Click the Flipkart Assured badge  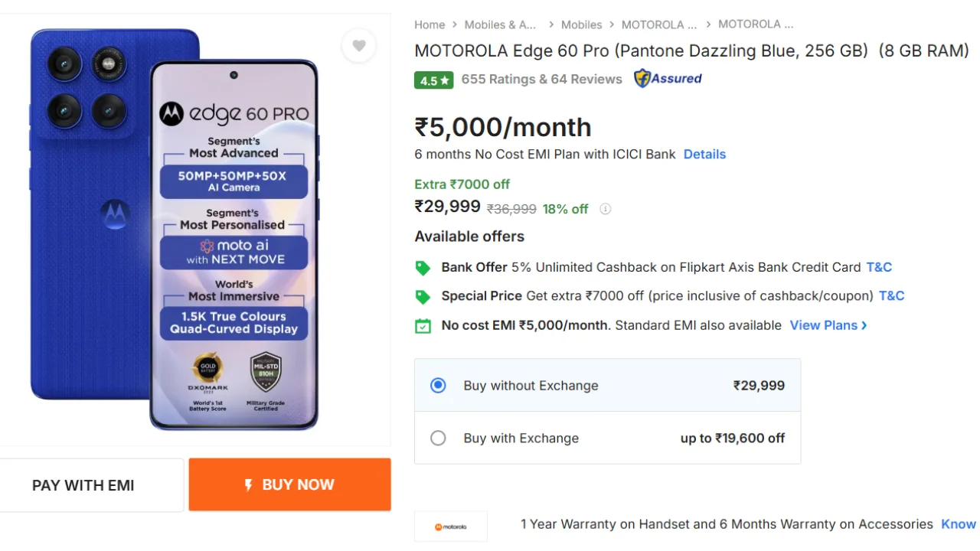point(668,79)
